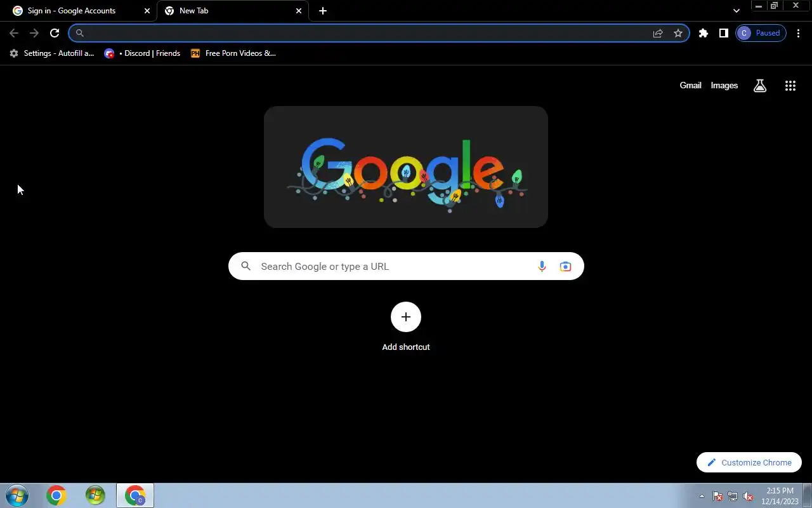
Task: Go back using the back arrow
Action: [x=14, y=33]
